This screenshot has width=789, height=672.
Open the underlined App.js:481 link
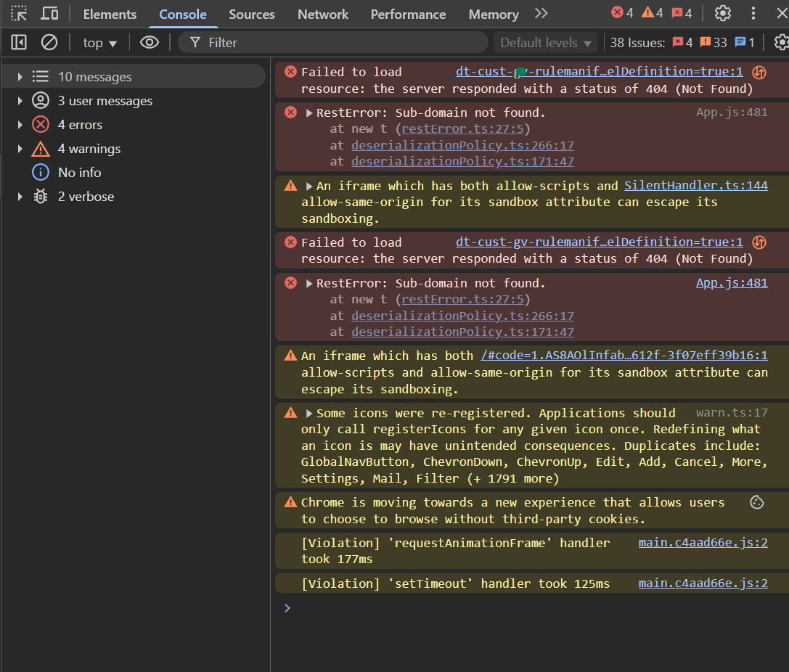click(x=732, y=283)
